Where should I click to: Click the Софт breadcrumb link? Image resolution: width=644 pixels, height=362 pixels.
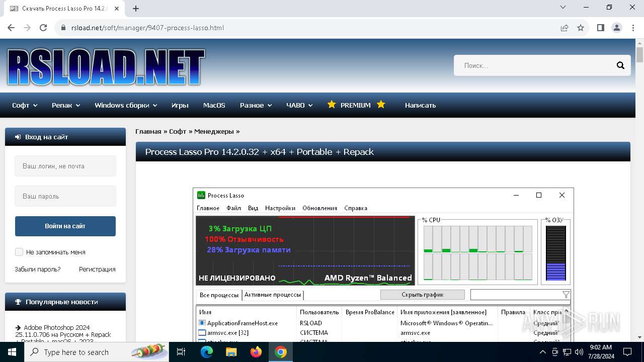178,131
